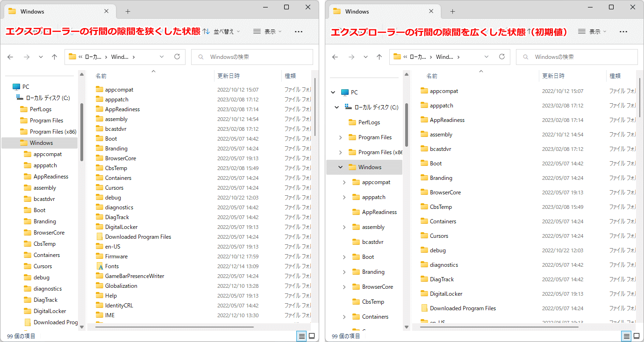The image size is (644, 342).
Task: Select Fonts folder icon in left window list
Action: click(100, 266)
